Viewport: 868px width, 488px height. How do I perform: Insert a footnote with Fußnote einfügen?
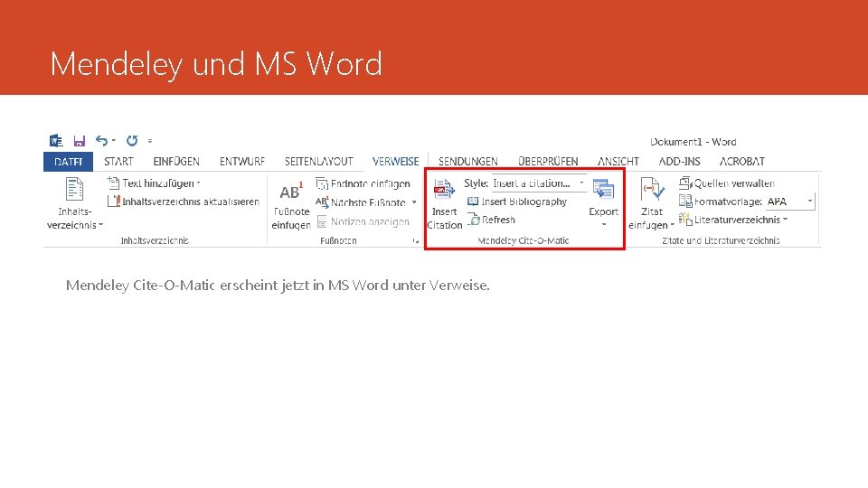click(x=290, y=205)
